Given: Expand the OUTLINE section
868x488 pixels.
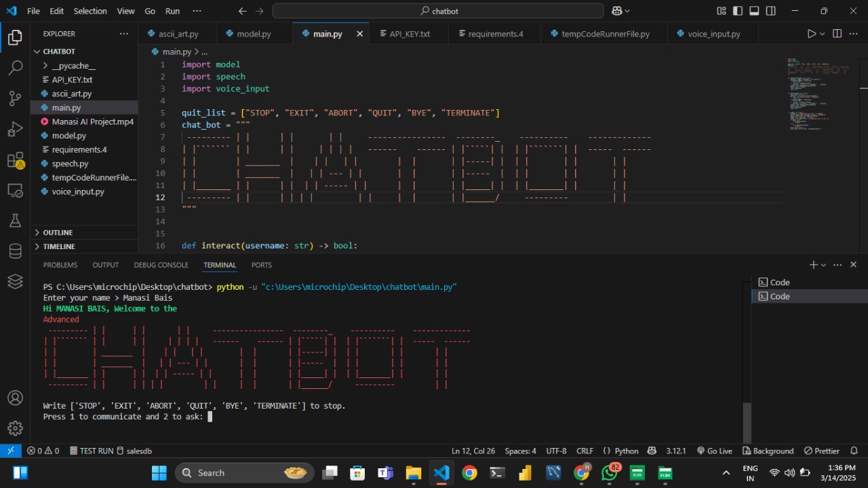Looking at the screenshot, I should pyautogui.click(x=58, y=232).
